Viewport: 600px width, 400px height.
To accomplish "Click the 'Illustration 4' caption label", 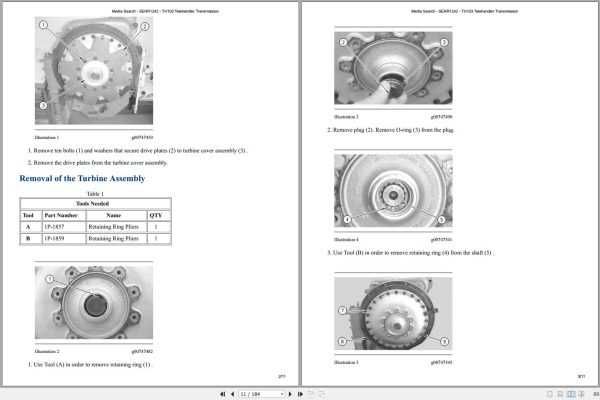I will [346, 240].
